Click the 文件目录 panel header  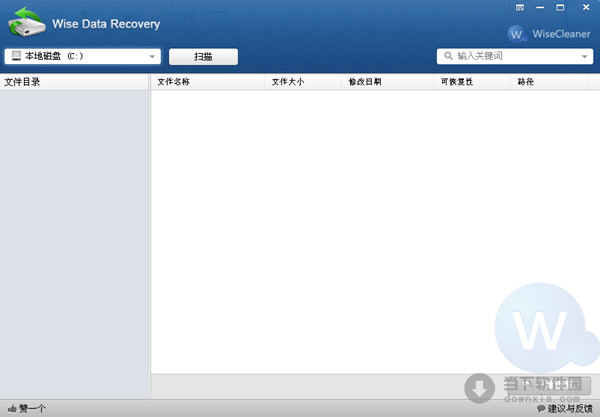pyautogui.click(x=74, y=82)
